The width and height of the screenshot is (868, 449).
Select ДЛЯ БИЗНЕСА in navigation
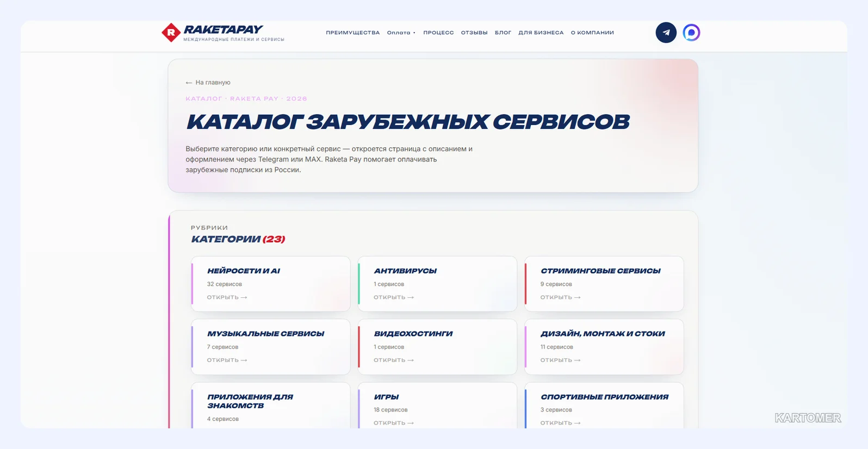tap(541, 33)
